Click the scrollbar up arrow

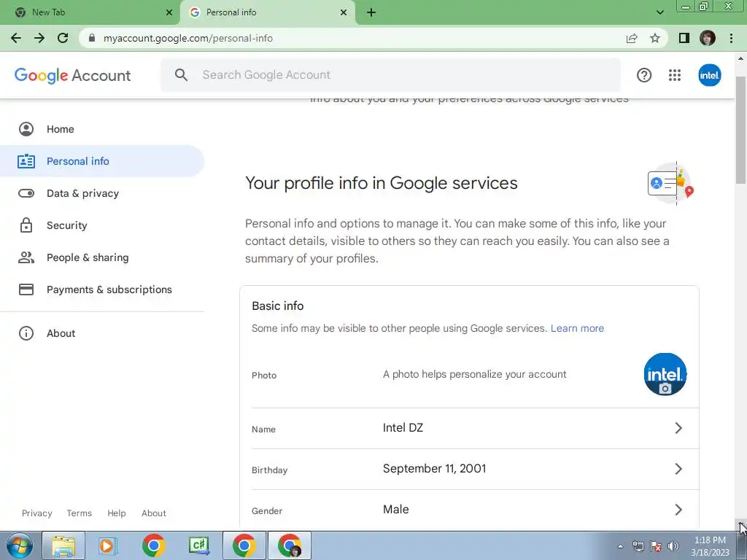click(x=740, y=58)
